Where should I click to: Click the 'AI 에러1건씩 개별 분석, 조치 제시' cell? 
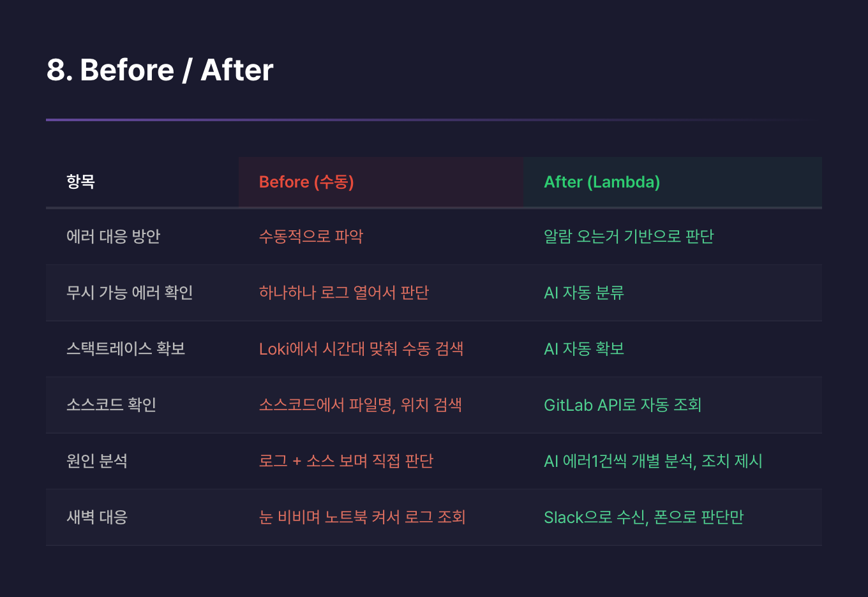pyautogui.click(x=653, y=461)
